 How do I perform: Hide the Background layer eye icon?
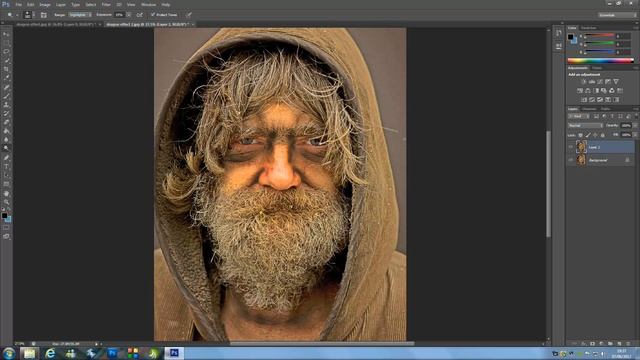571,160
